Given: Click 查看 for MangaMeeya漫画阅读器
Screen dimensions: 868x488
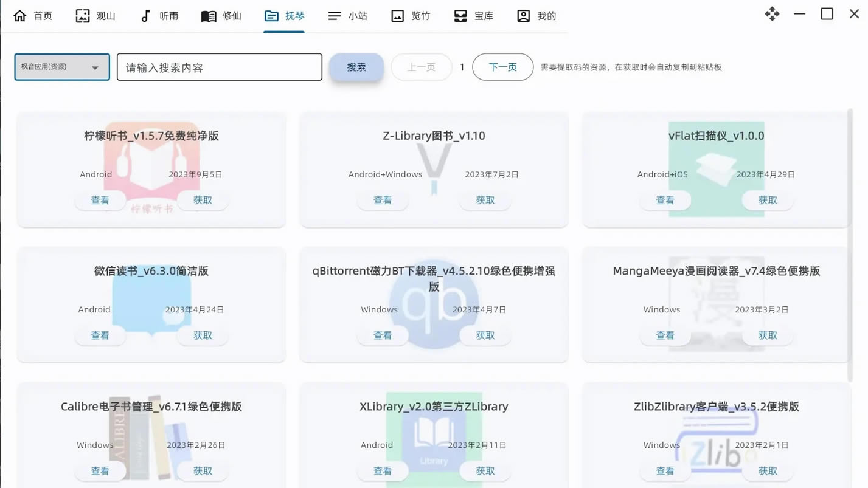Looking at the screenshot, I should click(x=665, y=335).
